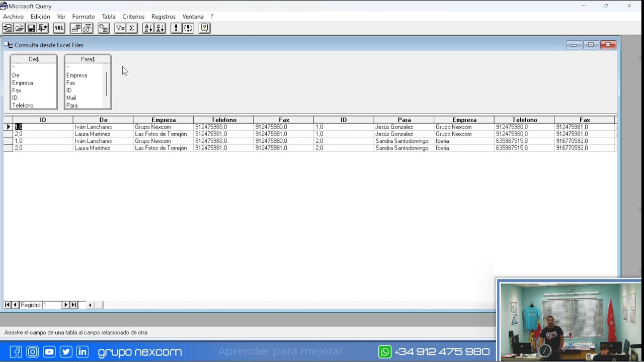The image size is (644, 362).
Task: Click the WhatsApp icon in the banner
Action: coord(385,351)
